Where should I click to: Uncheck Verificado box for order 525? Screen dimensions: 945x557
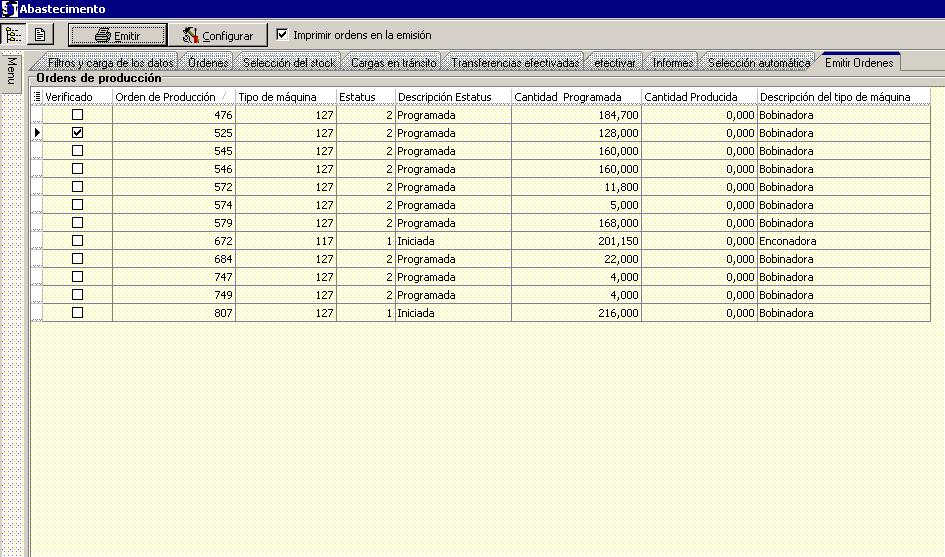click(77, 133)
